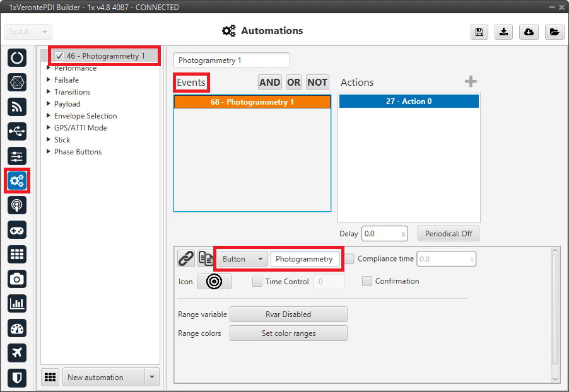Click the save icon in the top toolbar

(x=479, y=32)
